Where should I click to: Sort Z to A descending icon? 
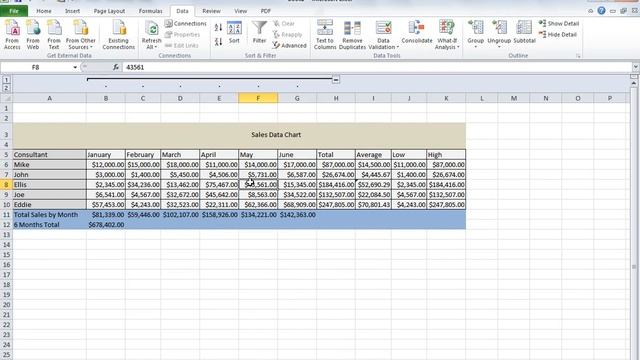point(218,41)
